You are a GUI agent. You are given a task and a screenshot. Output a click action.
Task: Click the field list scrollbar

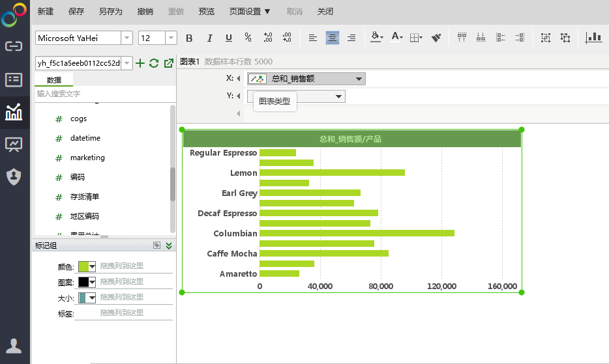pyautogui.click(x=173, y=184)
